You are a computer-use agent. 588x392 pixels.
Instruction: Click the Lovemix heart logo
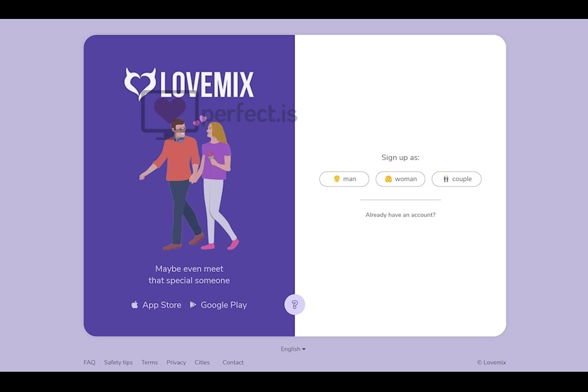click(140, 84)
